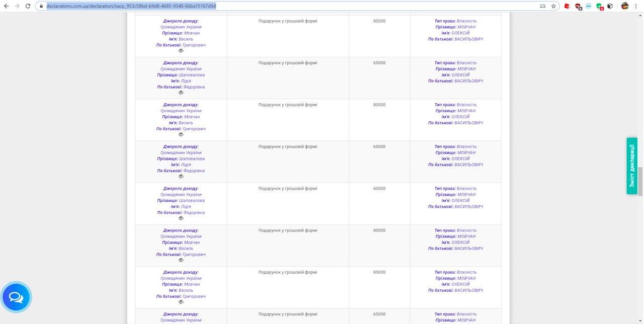The width and height of the screenshot is (644, 324).
Task: Click the browser back arrow
Action: coord(6,6)
